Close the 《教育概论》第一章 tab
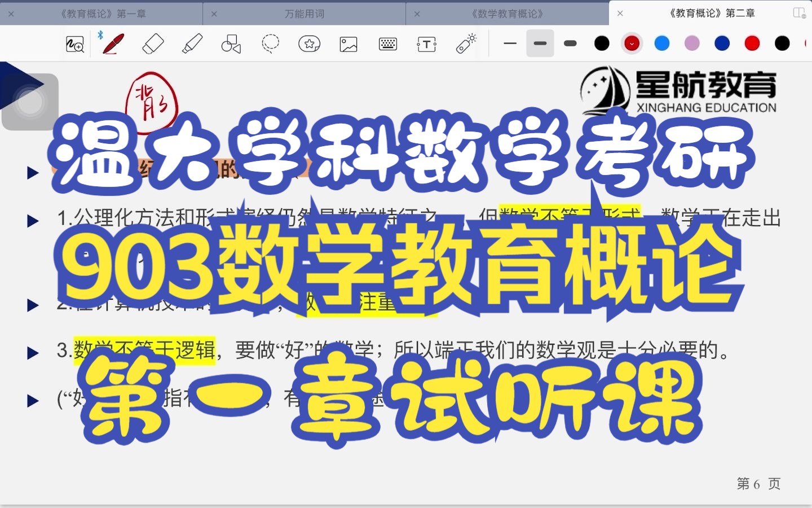The height and width of the screenshot is (508, 812). tap(11, 14)
